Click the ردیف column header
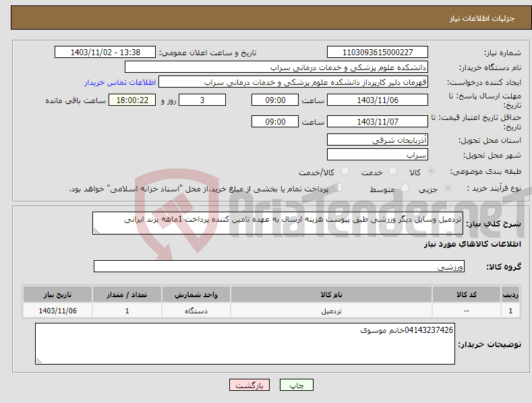The height and width of the screenshot is (403, 532). pos(510,294)
